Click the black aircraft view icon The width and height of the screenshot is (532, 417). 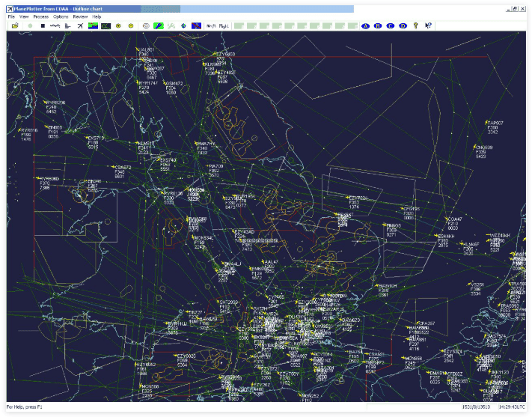point(80,25)
